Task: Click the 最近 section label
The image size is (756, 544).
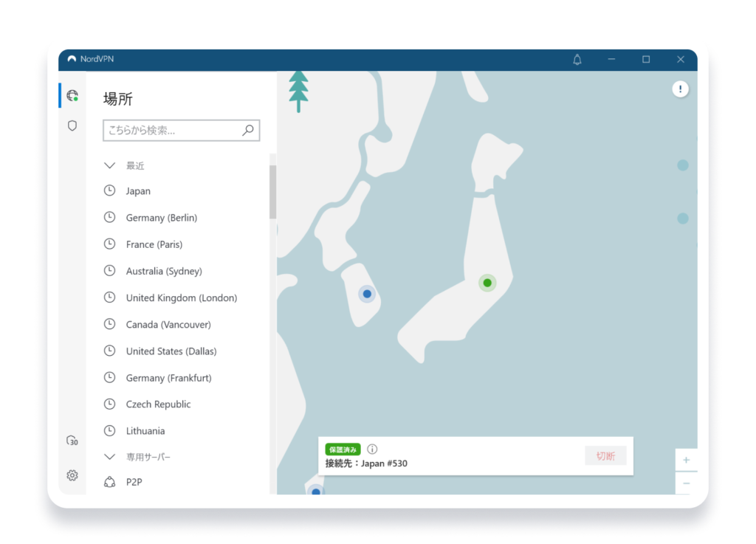Action: pos(135,166)
